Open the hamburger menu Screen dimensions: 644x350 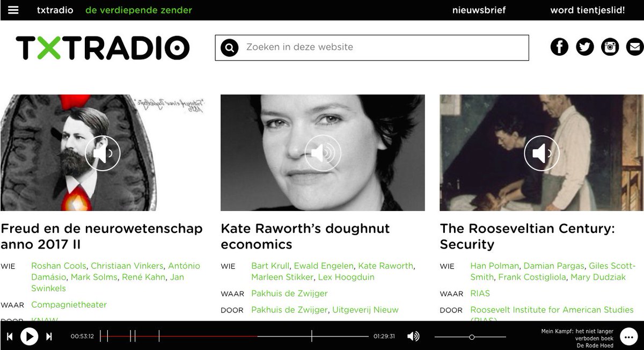pos(13,10)
